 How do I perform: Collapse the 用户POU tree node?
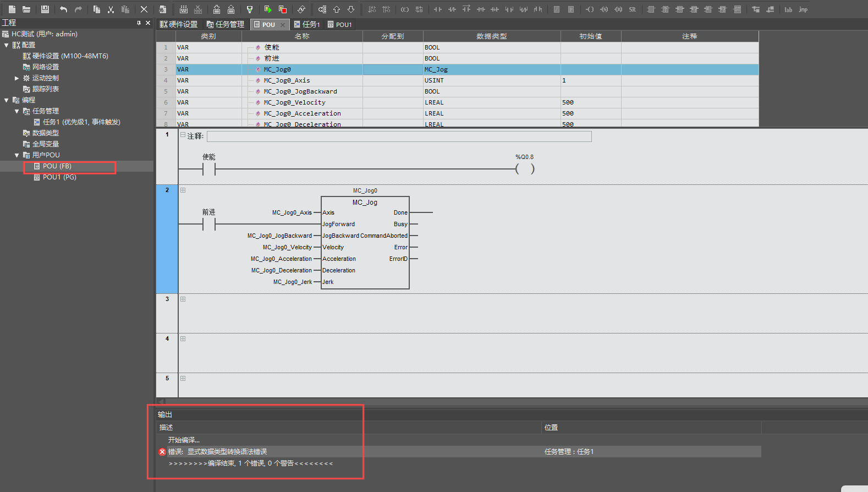pos(17,155)
